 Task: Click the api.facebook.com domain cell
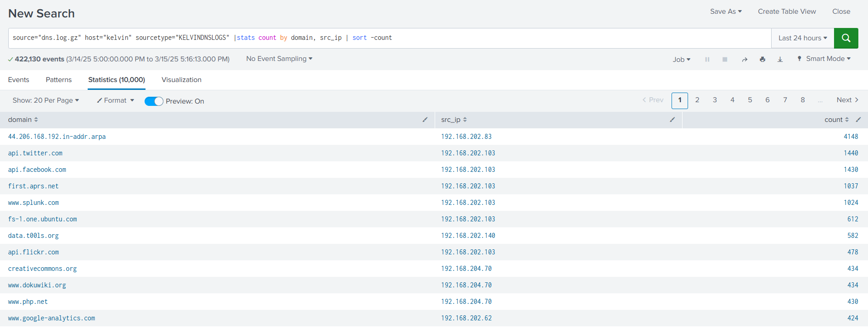coord(37,170)
